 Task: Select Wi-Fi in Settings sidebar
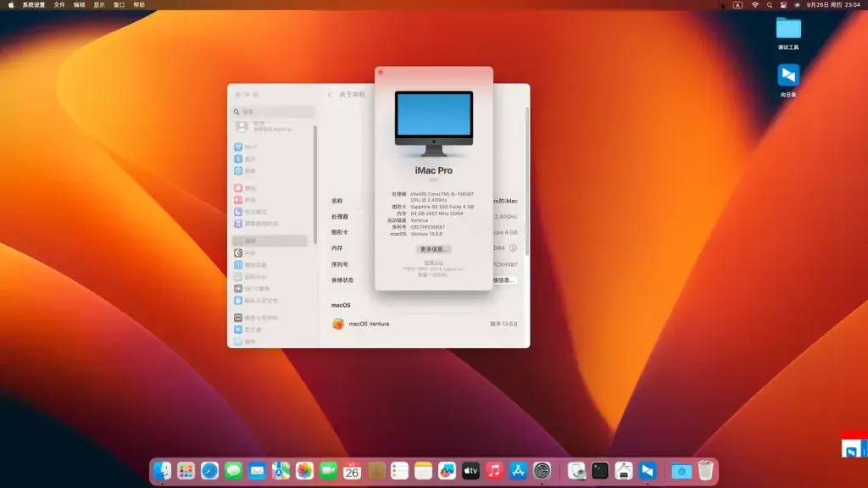[270, 147]
